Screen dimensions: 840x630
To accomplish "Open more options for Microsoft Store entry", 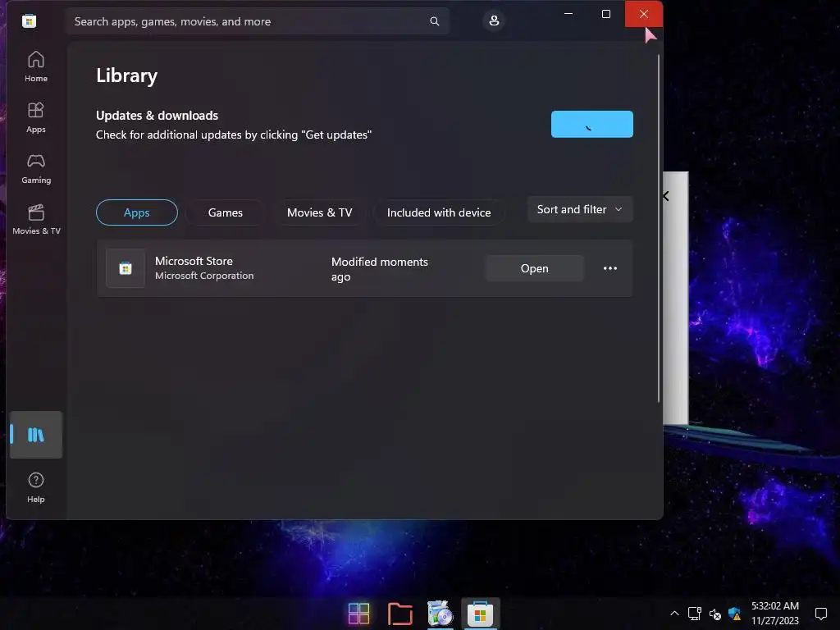I will (x=610, y=268).
